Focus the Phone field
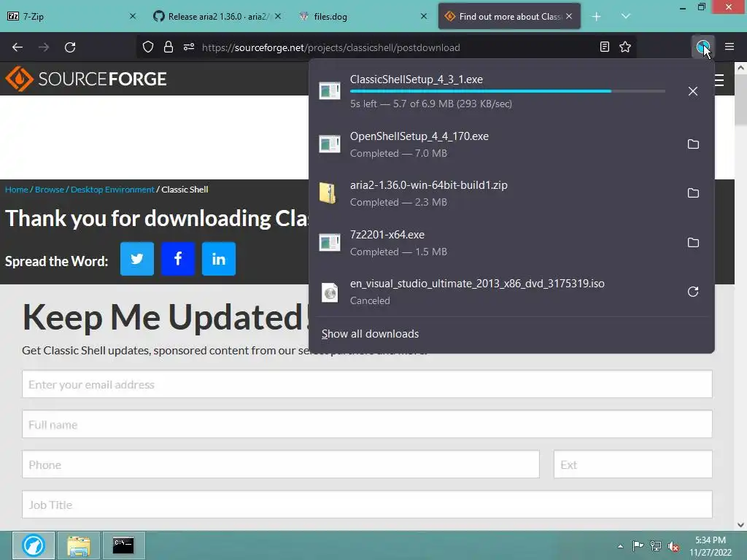The width and height of the screenshot is (747, 560). click(281, 464)
